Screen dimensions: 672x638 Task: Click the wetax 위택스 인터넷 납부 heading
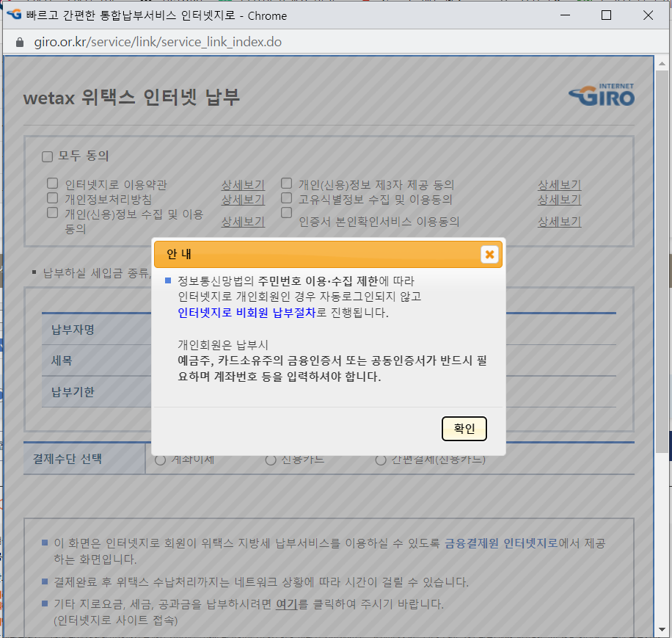tap(131, 98)
